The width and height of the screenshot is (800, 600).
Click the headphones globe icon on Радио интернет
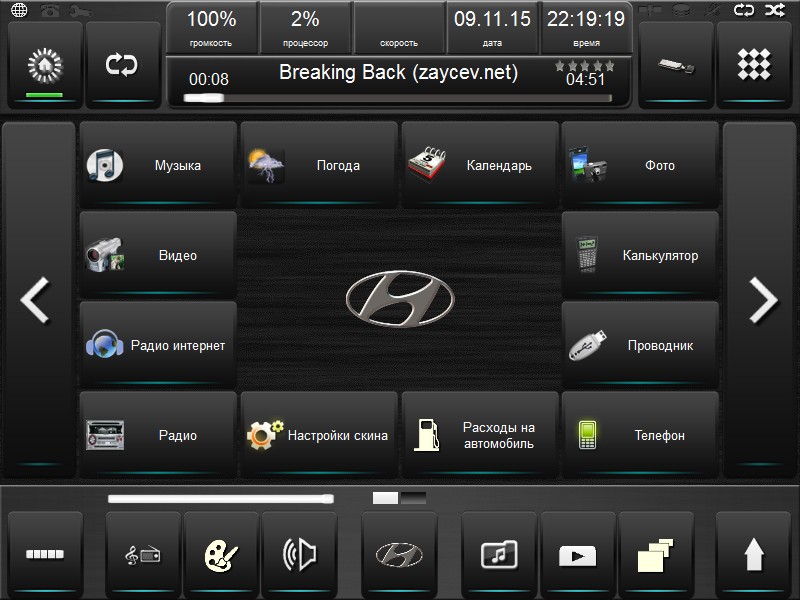pos(105,344)
